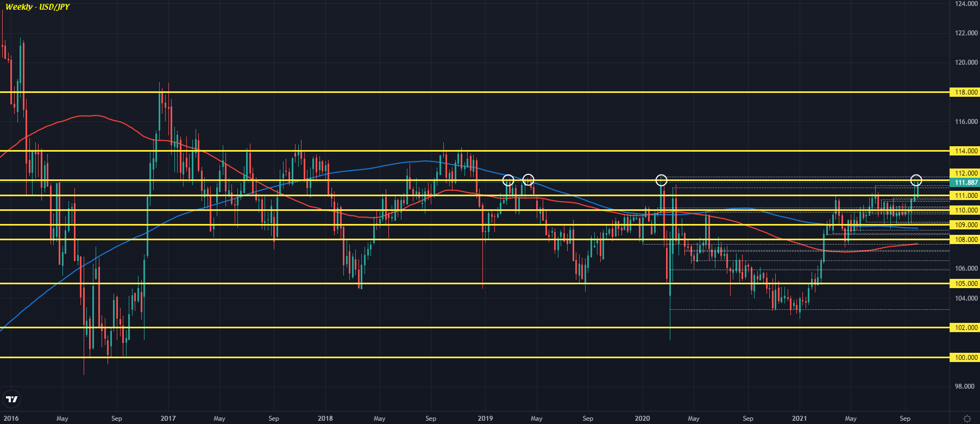Click the 2017 label on time axis
This screenshot has height=424, width=980.
point(168,419)
